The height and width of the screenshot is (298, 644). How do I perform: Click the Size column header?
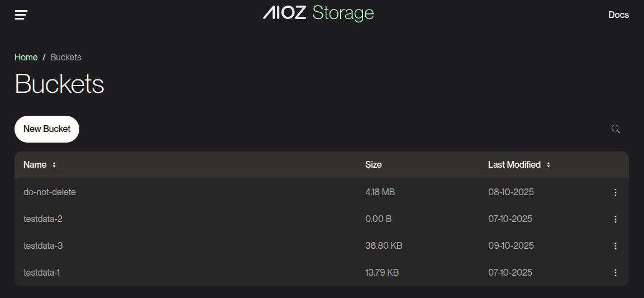[x=374, y=165]
